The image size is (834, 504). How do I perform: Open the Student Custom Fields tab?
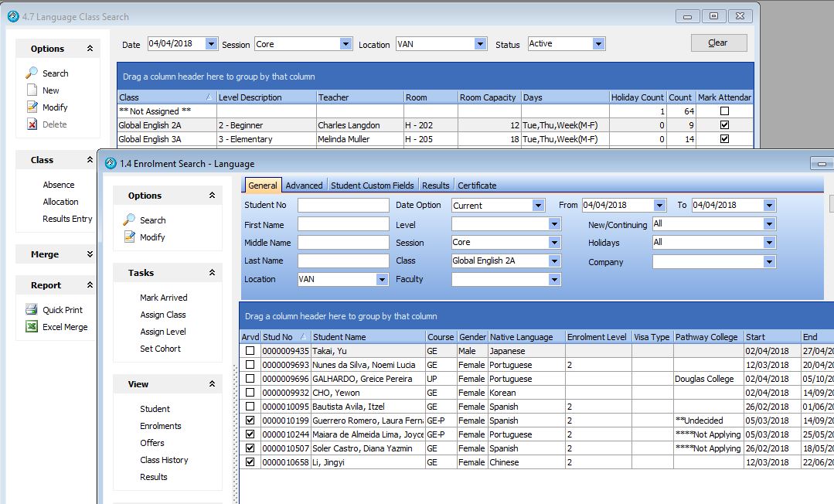tap(372, 186)
